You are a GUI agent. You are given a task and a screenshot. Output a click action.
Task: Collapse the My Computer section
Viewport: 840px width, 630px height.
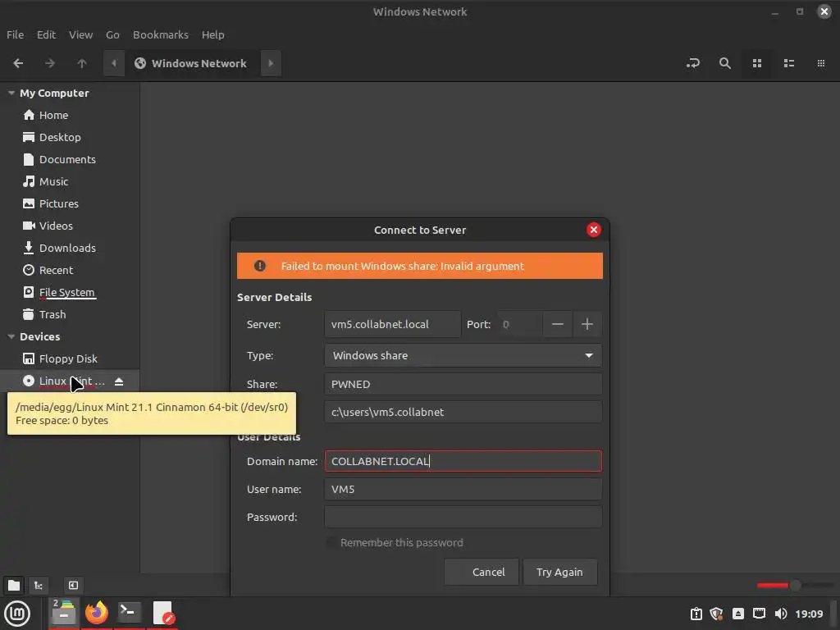pyautogui.click(x=11, y=93)
